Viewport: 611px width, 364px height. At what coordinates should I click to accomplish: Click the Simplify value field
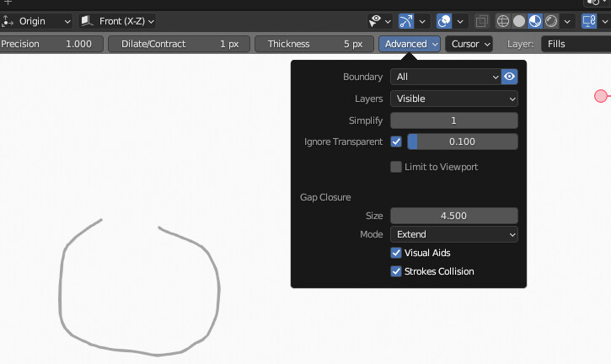click(x=454, y=120)
